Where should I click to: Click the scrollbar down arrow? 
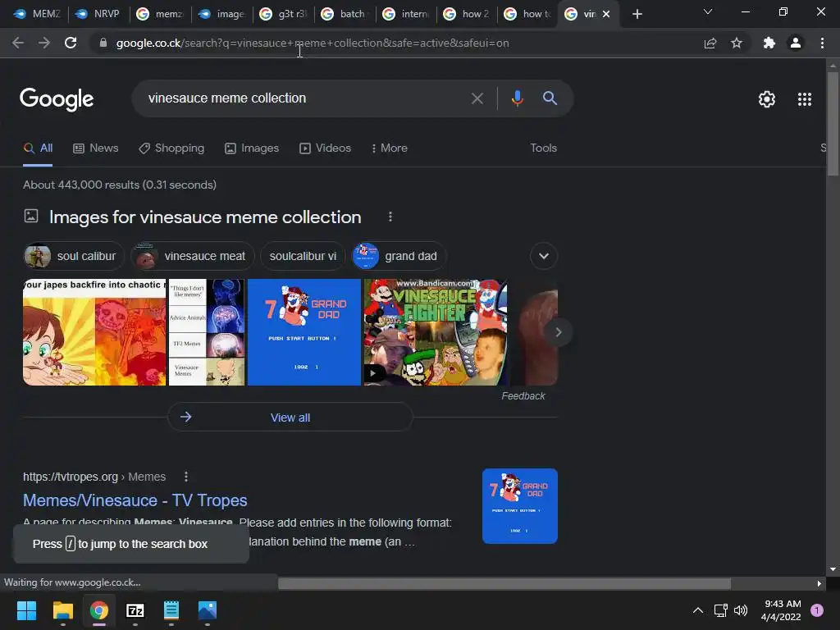tap(833, 569)
